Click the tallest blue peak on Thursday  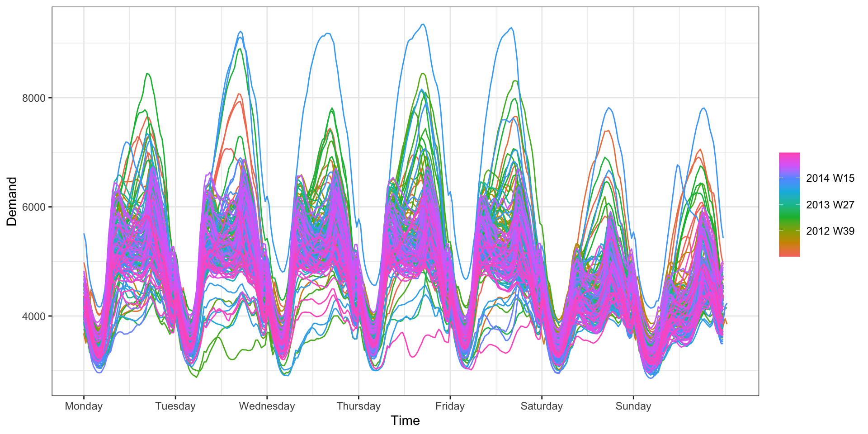423,25
